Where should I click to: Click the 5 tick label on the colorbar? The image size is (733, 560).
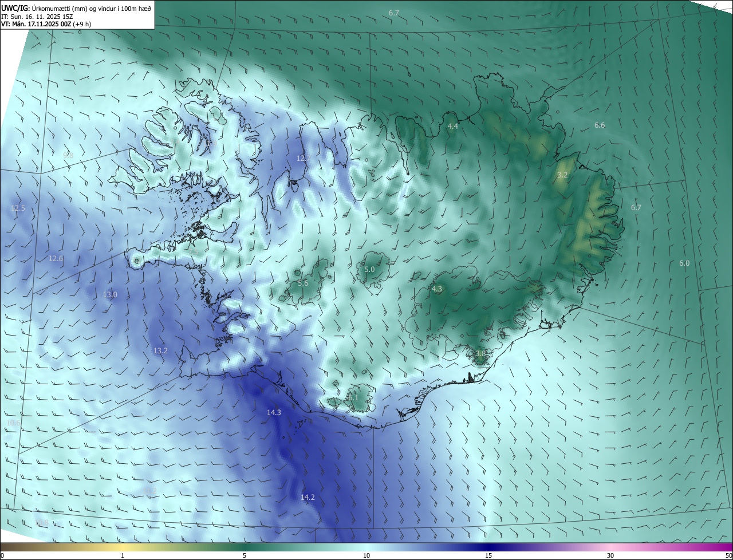(245, 555)
